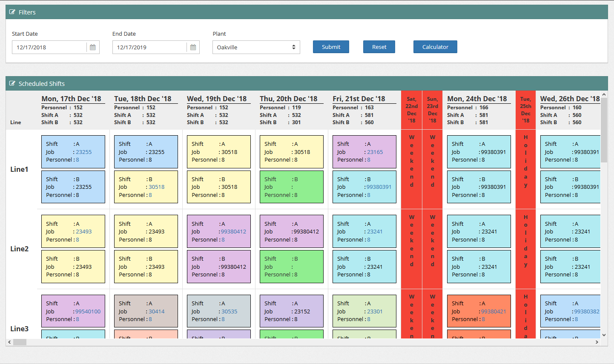The width and height of the screenshot is (614, 364).
Task: Open job 30518 link in Line1 Tuesday Shift B
Action: tap(157, 187)
